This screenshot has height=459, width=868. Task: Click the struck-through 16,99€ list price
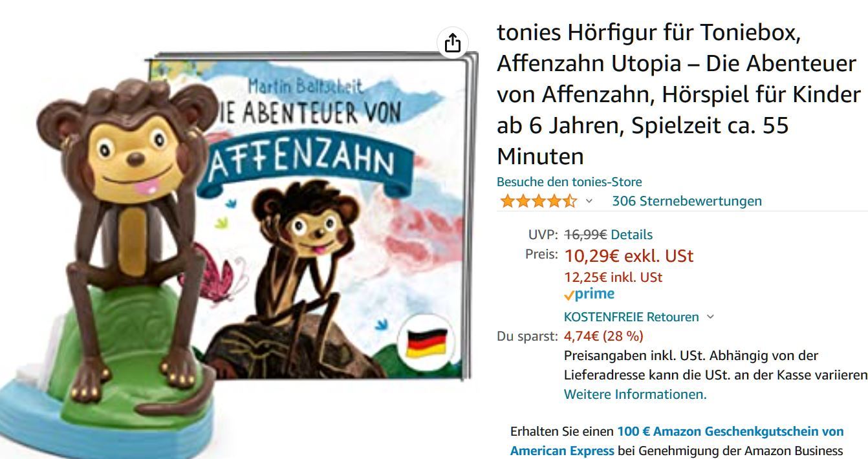[585, 235]
